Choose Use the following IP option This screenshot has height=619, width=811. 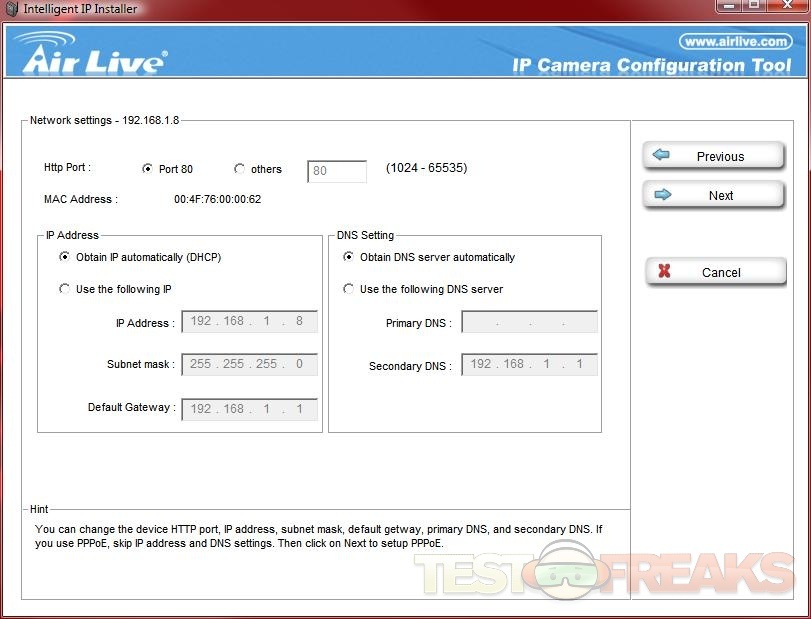pos(65,289)
